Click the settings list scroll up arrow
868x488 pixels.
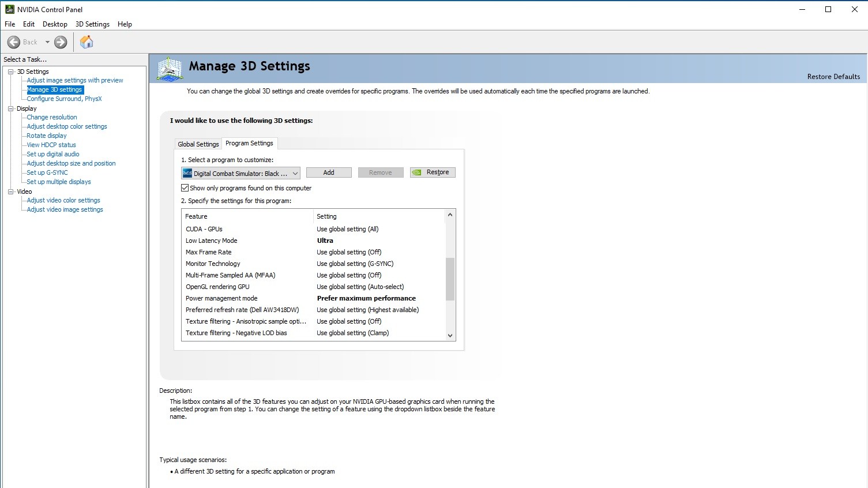click(450, 215)
